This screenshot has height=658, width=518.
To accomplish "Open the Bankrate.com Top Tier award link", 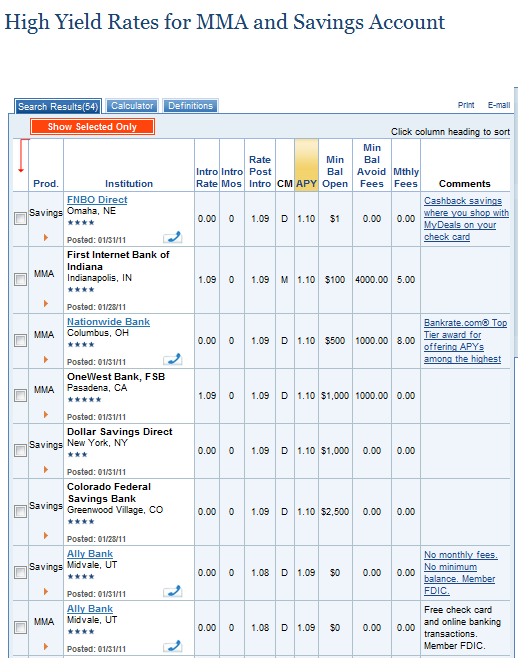I will point(465,341).
